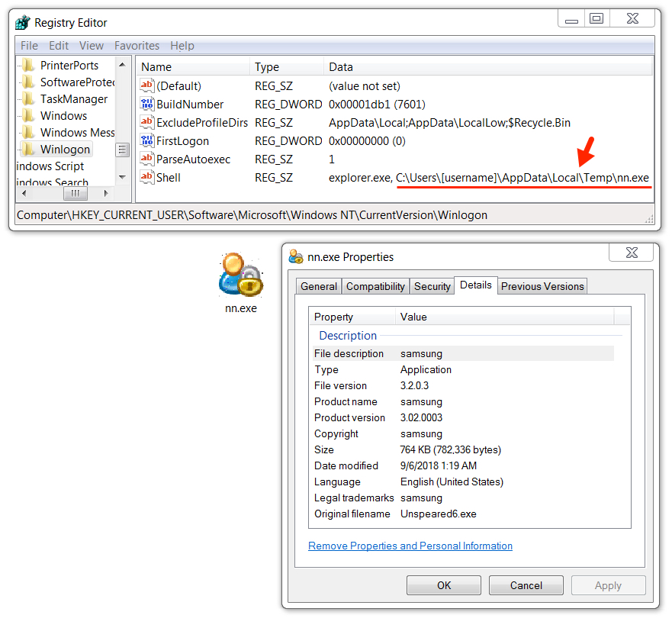Select the Date modified 9/6/2018 row

(x=463, y=465)
